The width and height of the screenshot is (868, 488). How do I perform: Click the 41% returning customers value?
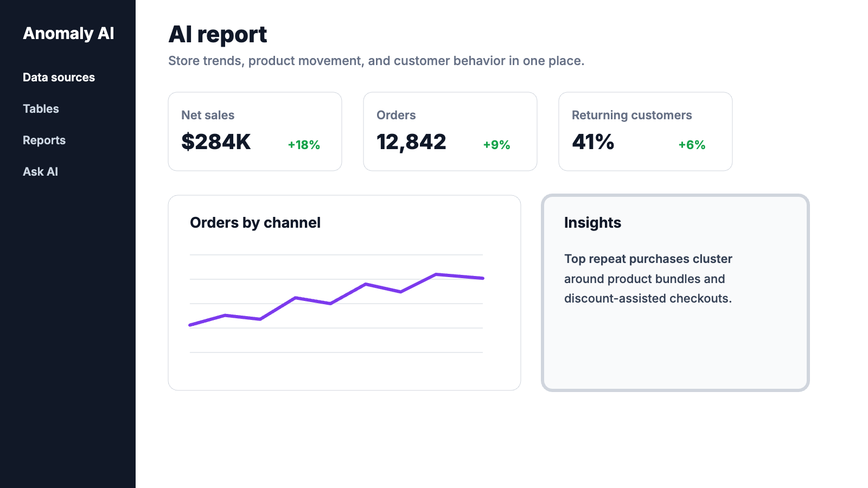tap(593, 142)
